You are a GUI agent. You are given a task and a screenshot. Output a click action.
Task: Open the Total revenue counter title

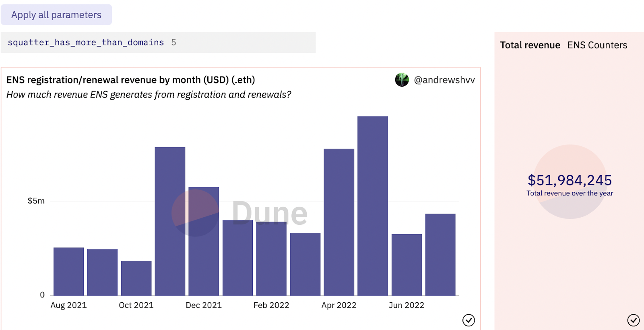tap(530, 45)
